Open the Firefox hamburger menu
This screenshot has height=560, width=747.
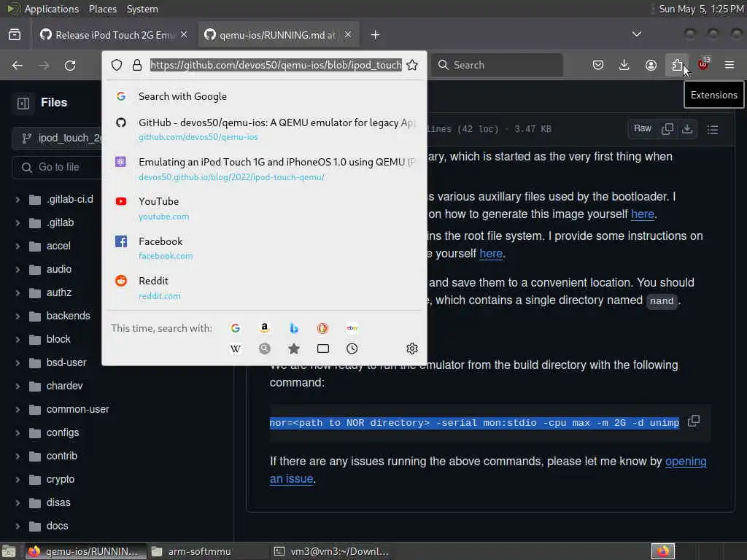[729, 65]
